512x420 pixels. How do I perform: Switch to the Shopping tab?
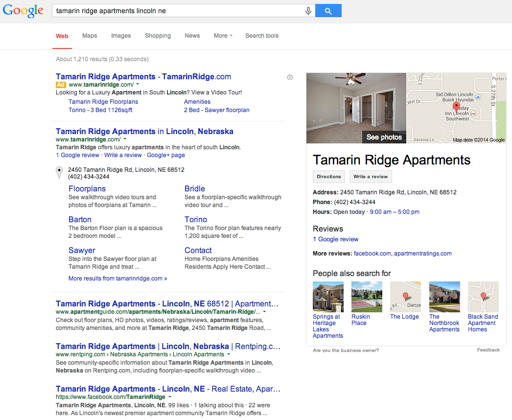click(158, 36)
